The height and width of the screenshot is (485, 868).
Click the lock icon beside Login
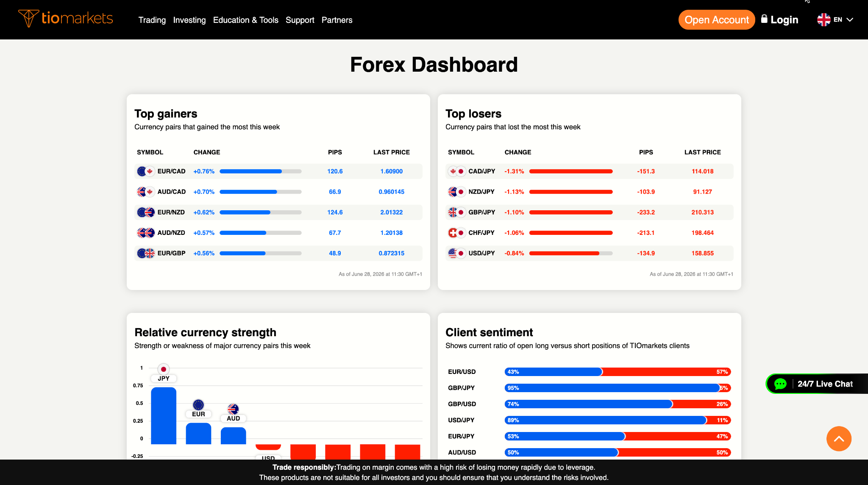tap(764, 19)
